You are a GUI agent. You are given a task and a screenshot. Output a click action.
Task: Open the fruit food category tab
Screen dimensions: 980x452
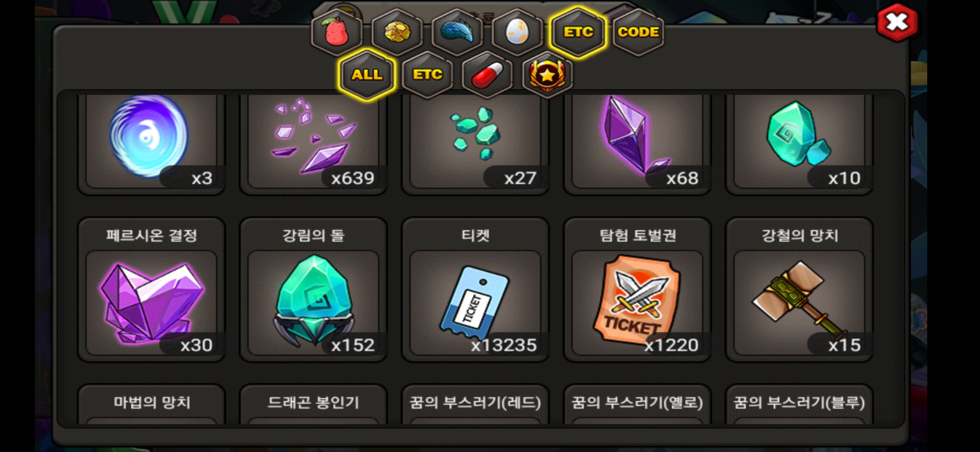coord(337,32)
